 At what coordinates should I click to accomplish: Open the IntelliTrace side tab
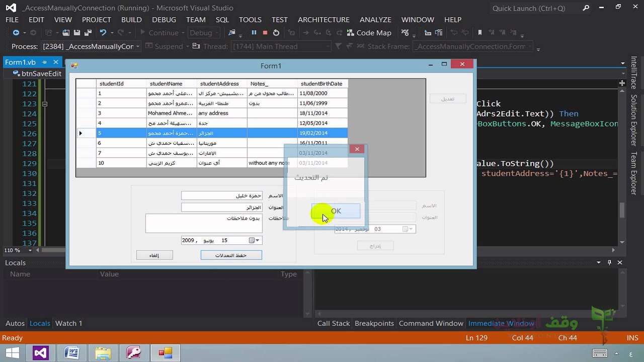634,73
